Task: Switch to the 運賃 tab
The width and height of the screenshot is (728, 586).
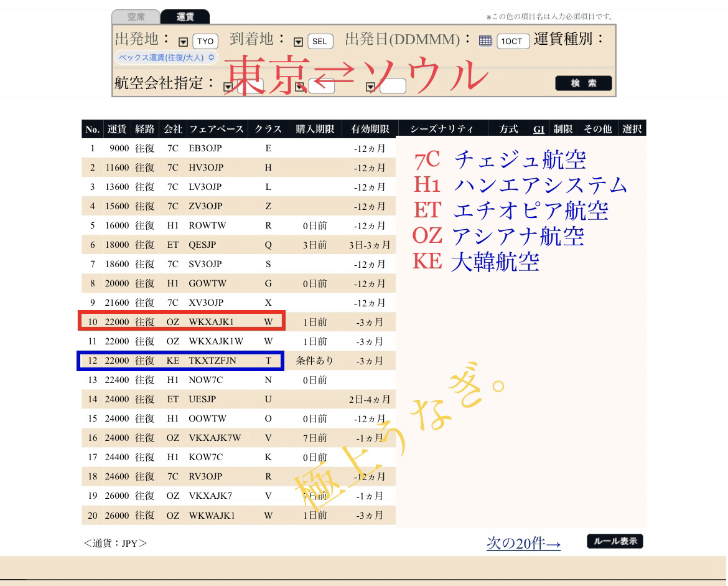Action: pos(185,17)
